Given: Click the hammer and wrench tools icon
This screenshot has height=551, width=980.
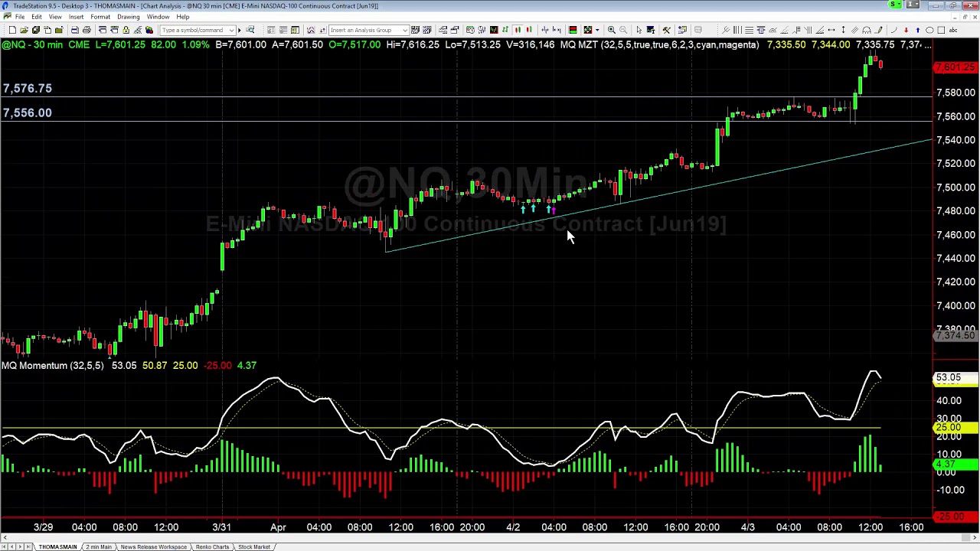Looking at the screenshot, I should [666, 30].
